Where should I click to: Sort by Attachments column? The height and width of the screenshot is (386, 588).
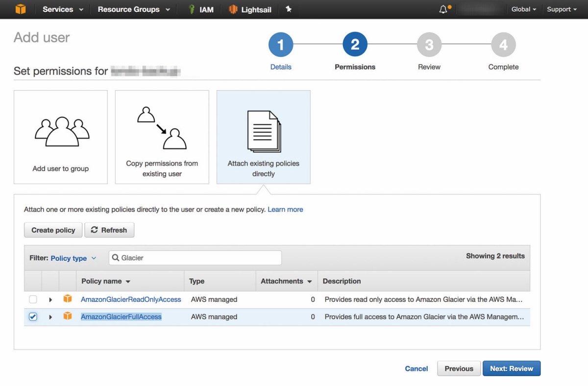point(286,281)
